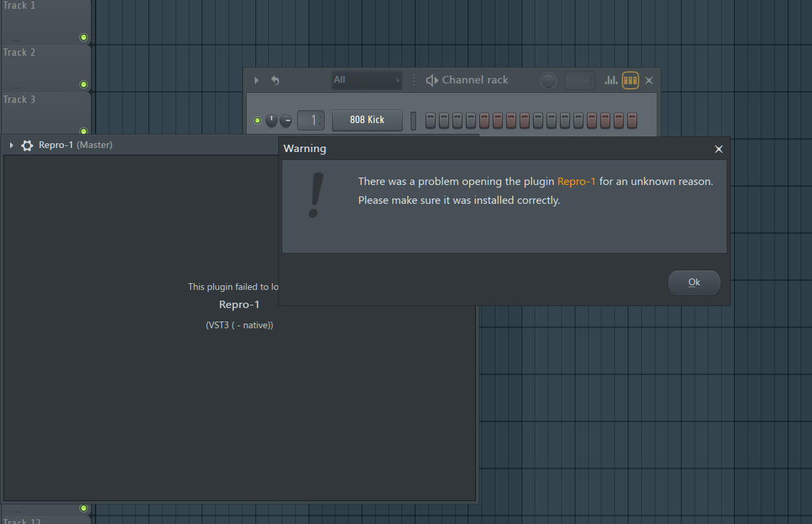Open the All channel filter dropdown
The height and width of the screenshot is (524, 812).
point(367,80)
